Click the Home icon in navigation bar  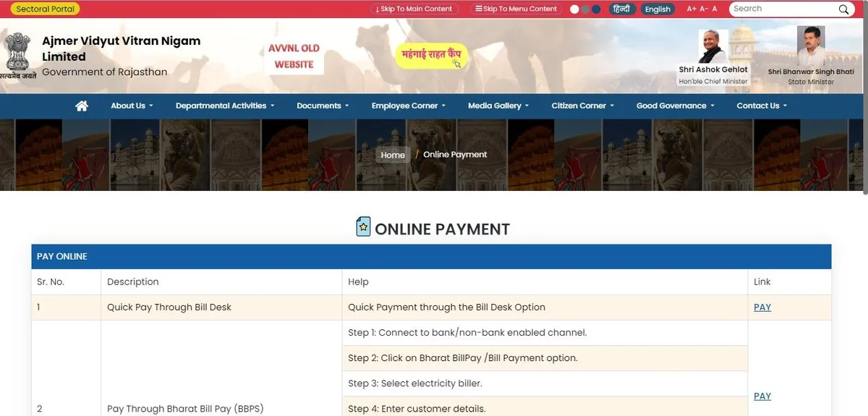point(82,106)
